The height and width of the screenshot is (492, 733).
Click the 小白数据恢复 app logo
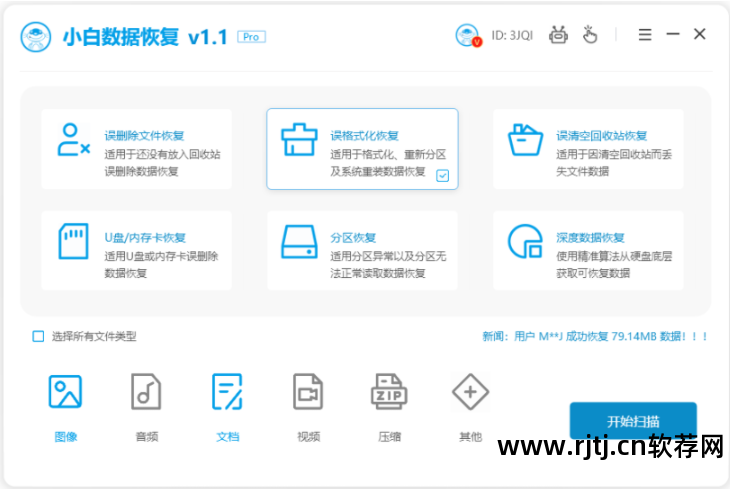click(x=36, y=36)
